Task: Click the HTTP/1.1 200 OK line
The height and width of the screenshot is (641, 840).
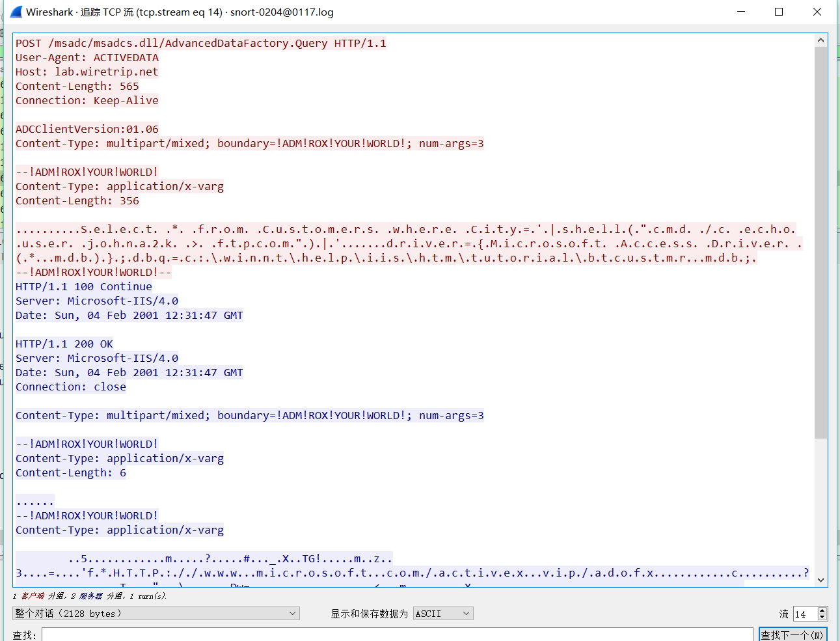Action: click(x=64, y=344)
